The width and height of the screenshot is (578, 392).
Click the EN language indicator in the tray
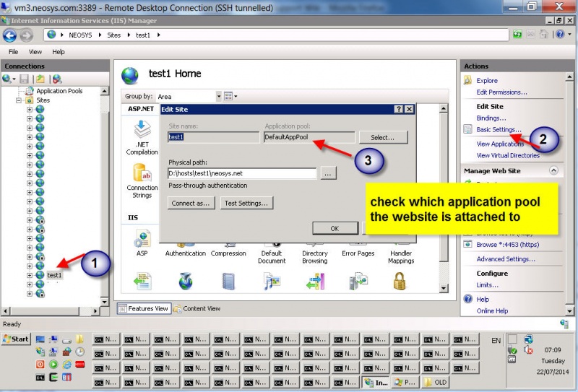click(x=496, y=341)
